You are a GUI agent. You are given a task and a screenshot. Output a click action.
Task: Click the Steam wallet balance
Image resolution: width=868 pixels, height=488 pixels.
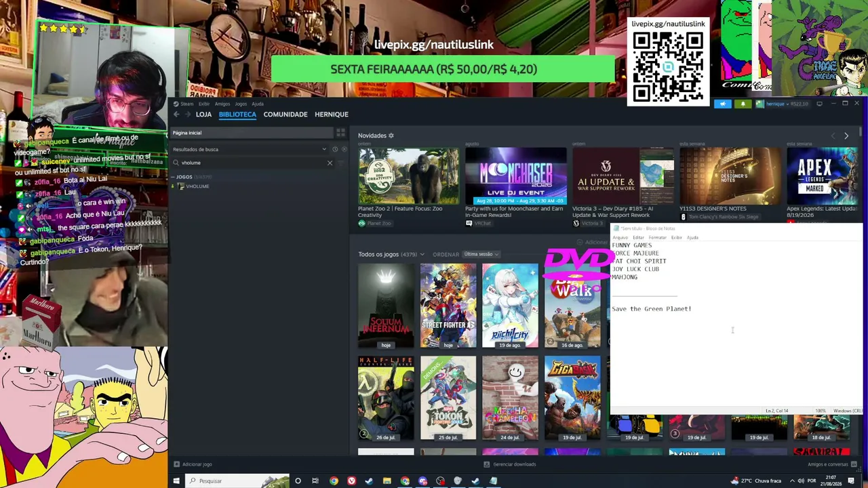[800, 104]
